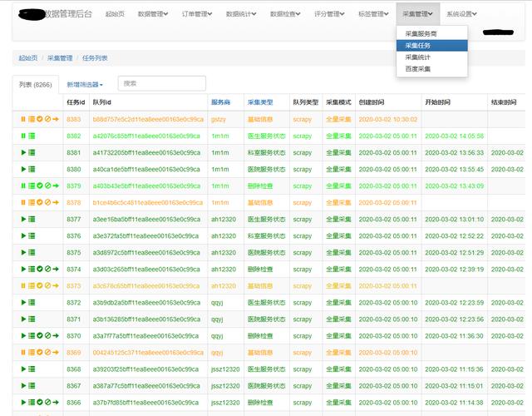Expand the 订单管理 menu
Screen dimensions: 532x416
coord(197,14)
